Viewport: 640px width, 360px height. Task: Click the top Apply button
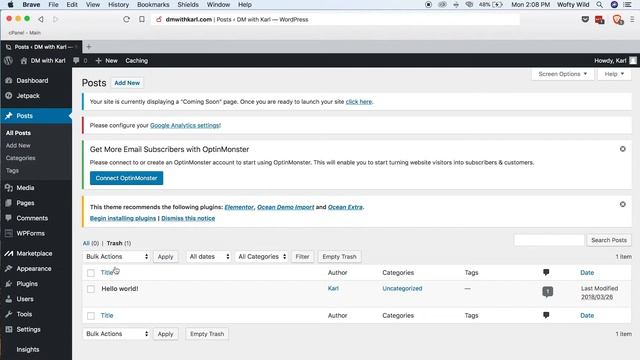[x=165, y=256]
